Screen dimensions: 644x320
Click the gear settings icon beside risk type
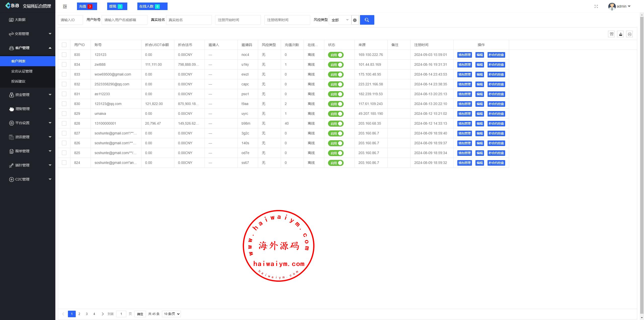(x=355, y=20)
